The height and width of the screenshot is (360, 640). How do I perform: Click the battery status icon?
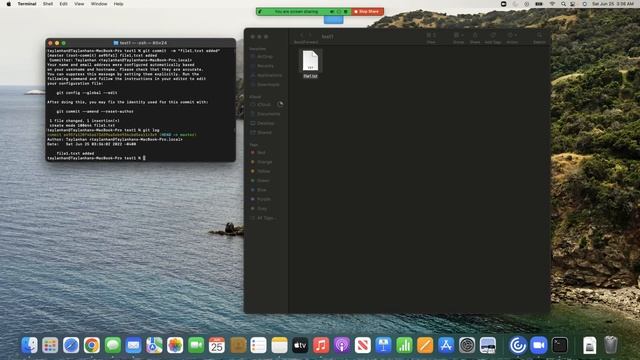(x=539, y=4)
